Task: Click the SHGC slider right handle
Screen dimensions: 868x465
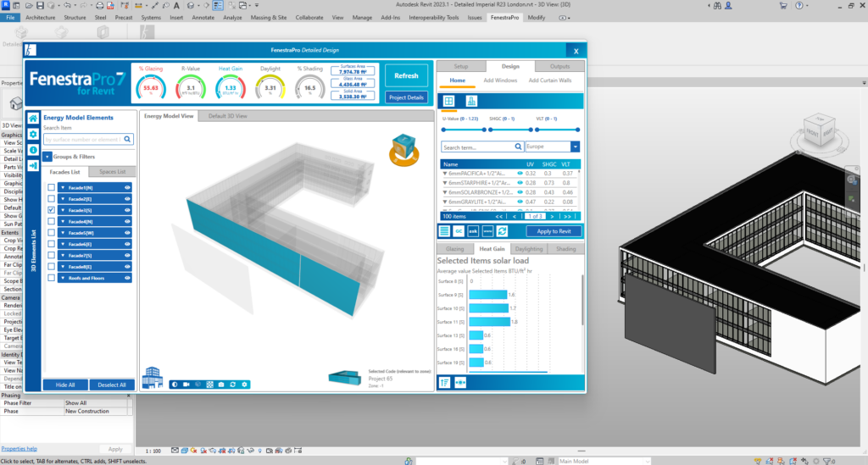Action: pyautogui.click(x=531, y=130)
